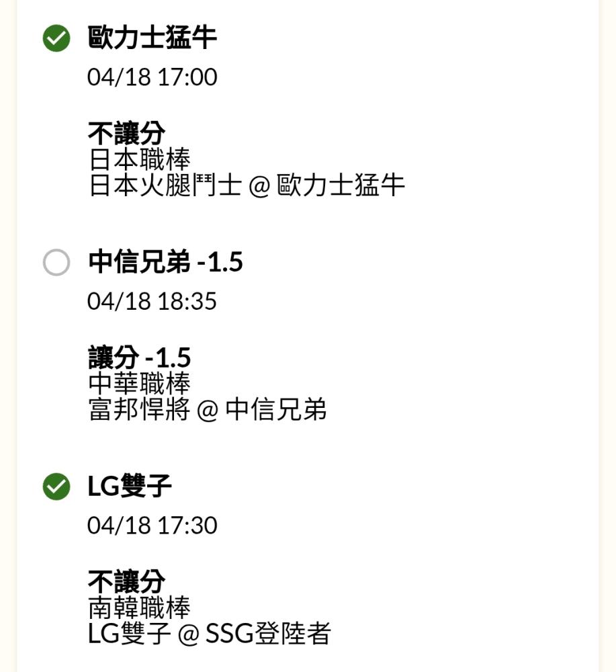Click the 04/18 17:30 game time
616x672 pixels.
click(x=152, y=526)
